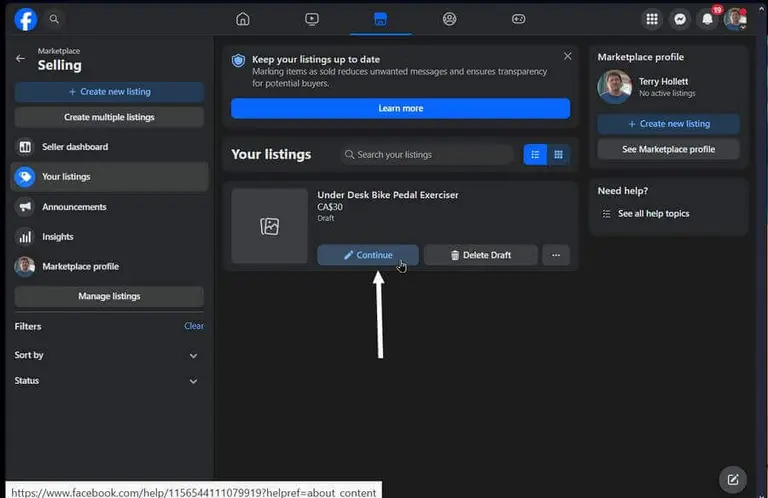Open the account profile picture menu

tap(735, 19)
